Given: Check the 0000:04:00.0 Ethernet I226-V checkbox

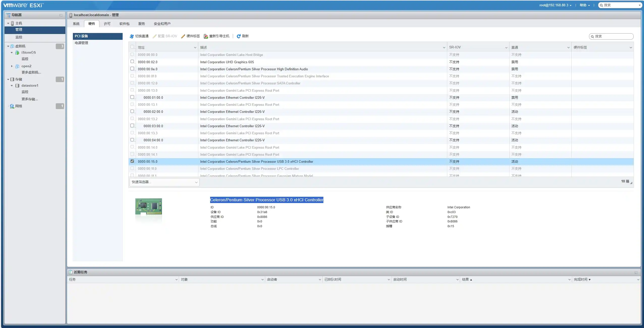Looking at the screenshot, I should coord(132,140).
